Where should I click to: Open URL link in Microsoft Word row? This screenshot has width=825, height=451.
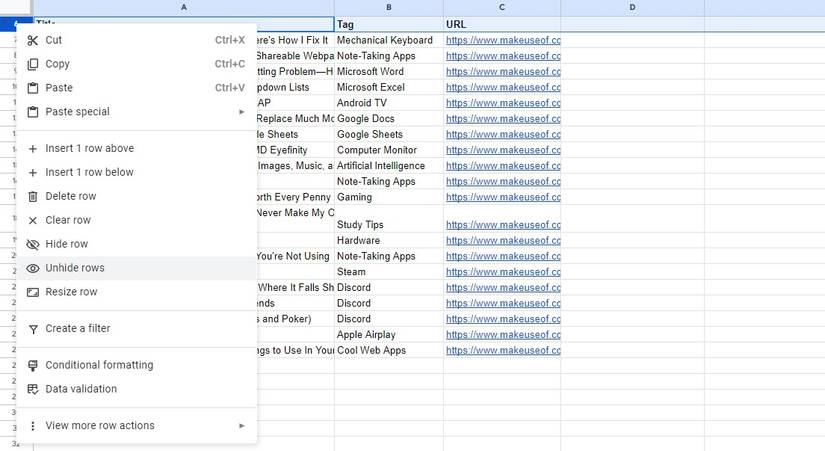pos(503,72)
